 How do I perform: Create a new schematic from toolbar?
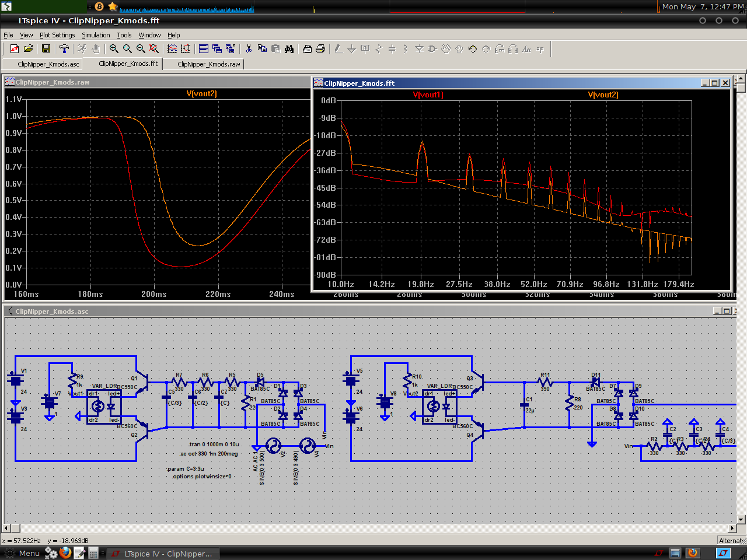[15, 49]
